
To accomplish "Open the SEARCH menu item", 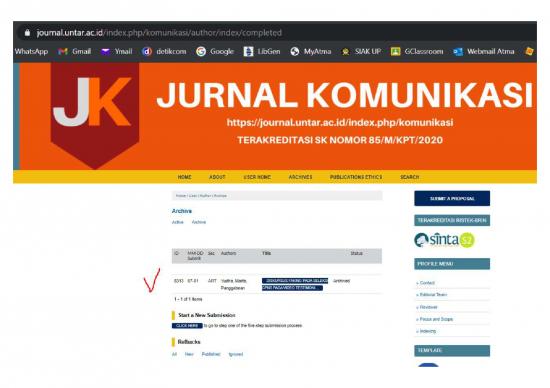I will (x=410, y=177).
